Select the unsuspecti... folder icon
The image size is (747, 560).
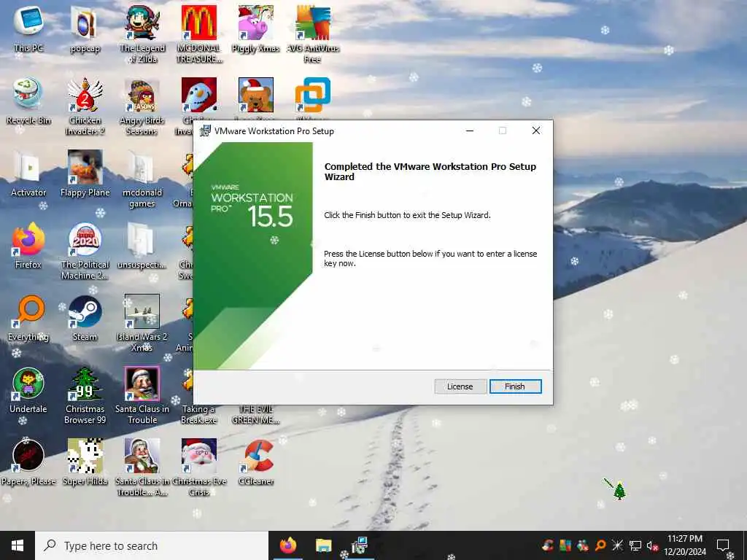point(142,246)
